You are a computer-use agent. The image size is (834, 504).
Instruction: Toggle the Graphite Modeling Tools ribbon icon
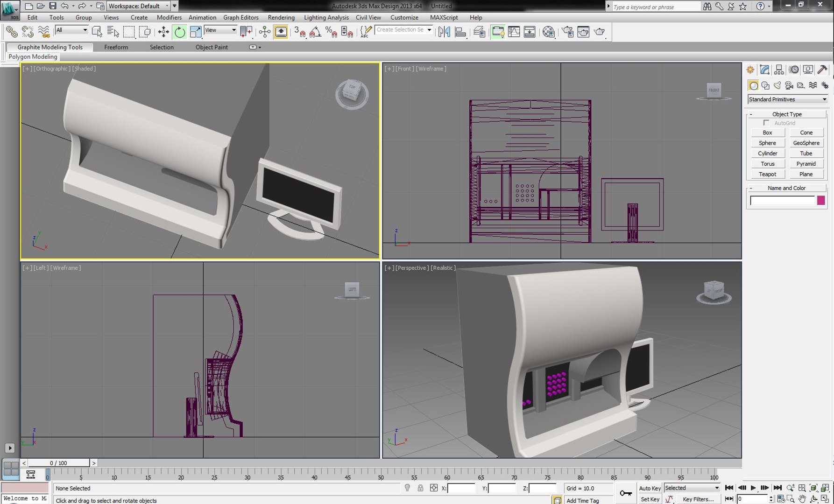coord(498,32)
